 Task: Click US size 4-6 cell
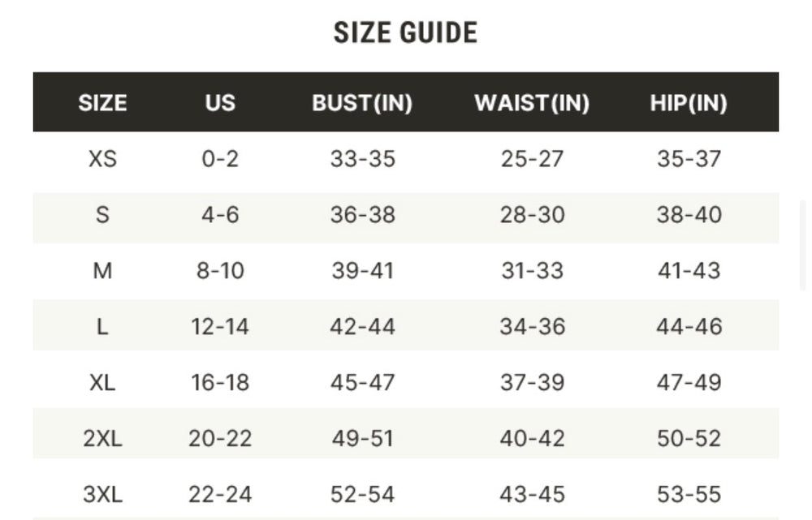220,215
